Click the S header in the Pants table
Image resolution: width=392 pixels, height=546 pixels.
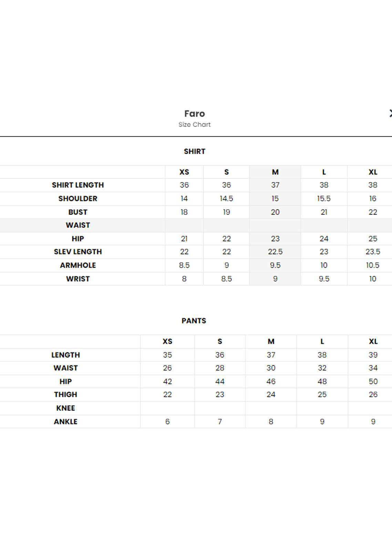[x=220, y=341]
